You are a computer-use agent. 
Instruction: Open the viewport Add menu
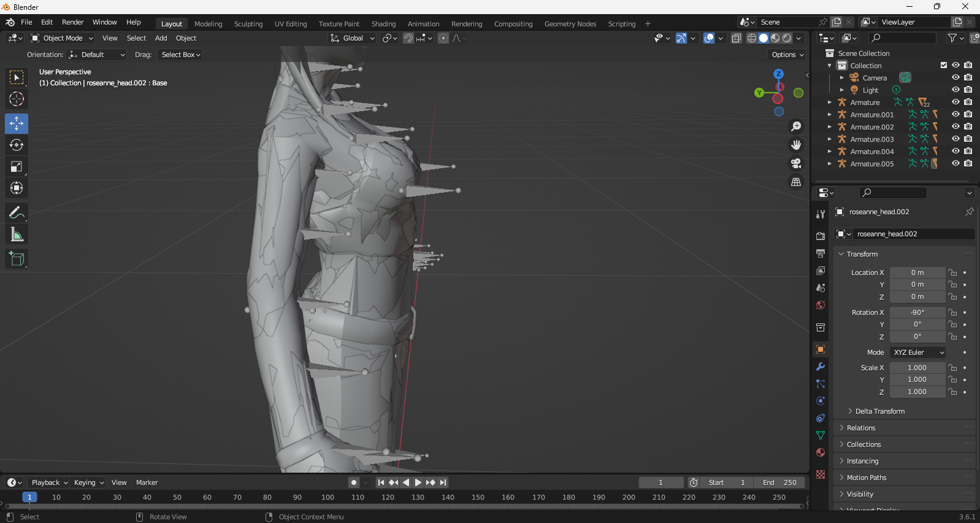(x=161, y=38)
